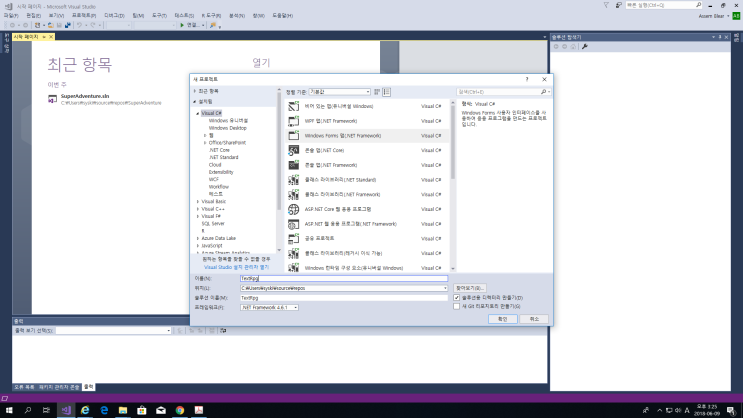Select the ASP.NET Core web application icon

(x=294, y=209)
